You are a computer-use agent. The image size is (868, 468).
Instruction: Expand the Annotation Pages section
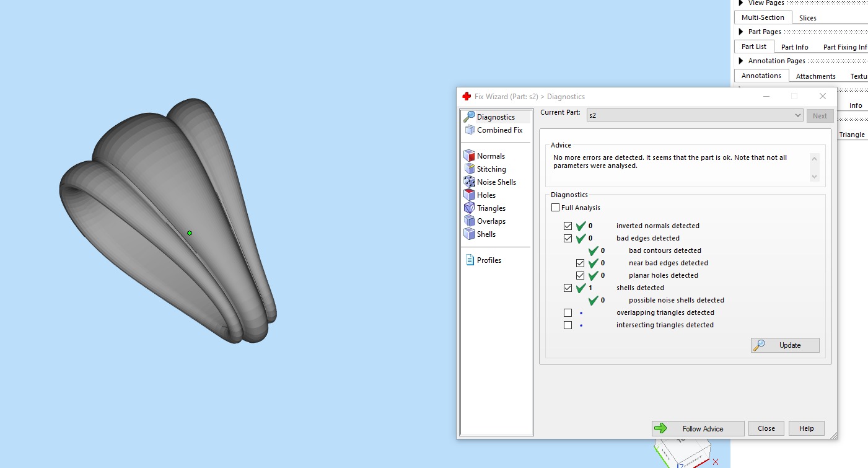(x=741, y=61)
